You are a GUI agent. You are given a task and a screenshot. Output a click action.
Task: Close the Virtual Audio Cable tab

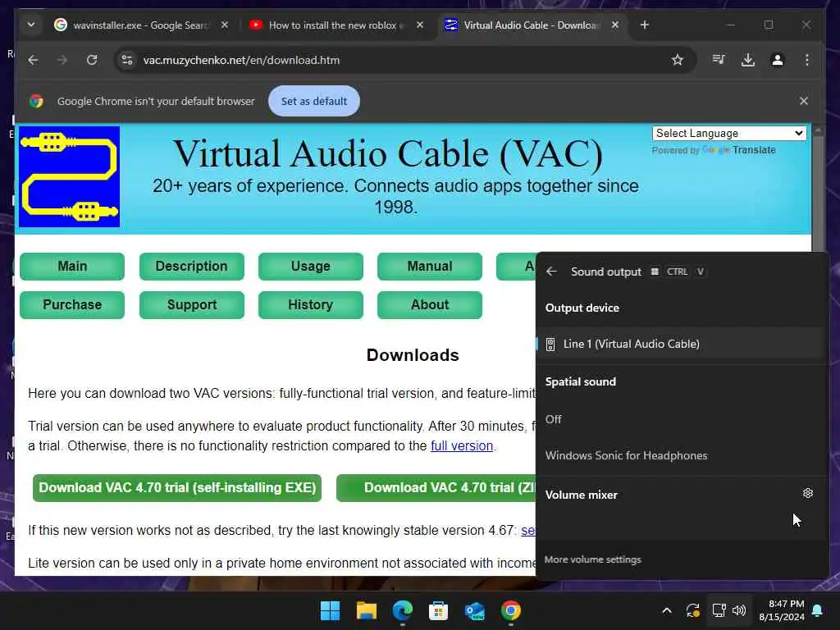[615, 25]
